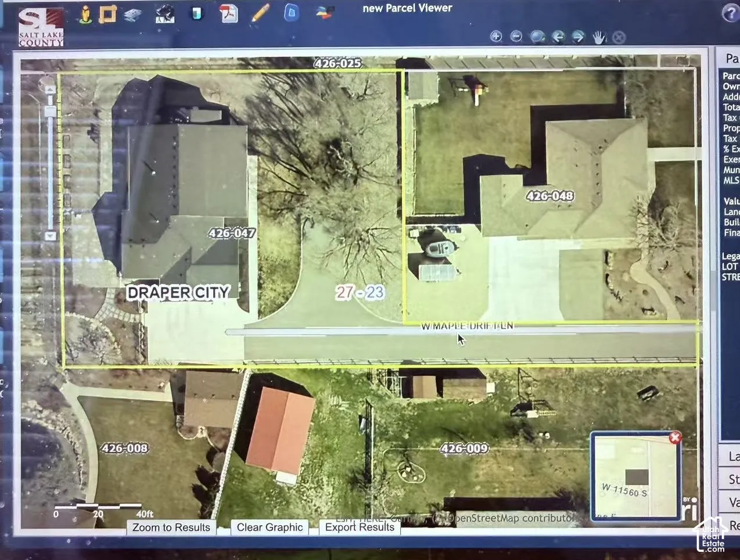Click the full extent globe icon

click(x=537, y=37)
